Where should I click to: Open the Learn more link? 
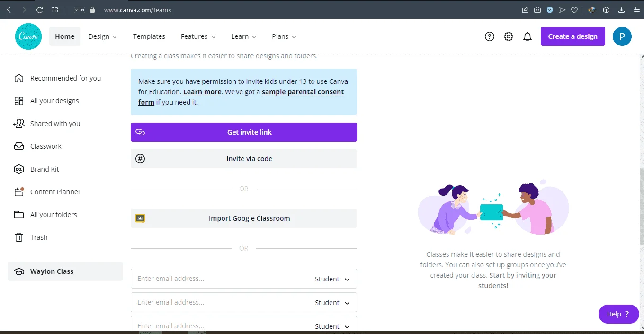point(202,92)
